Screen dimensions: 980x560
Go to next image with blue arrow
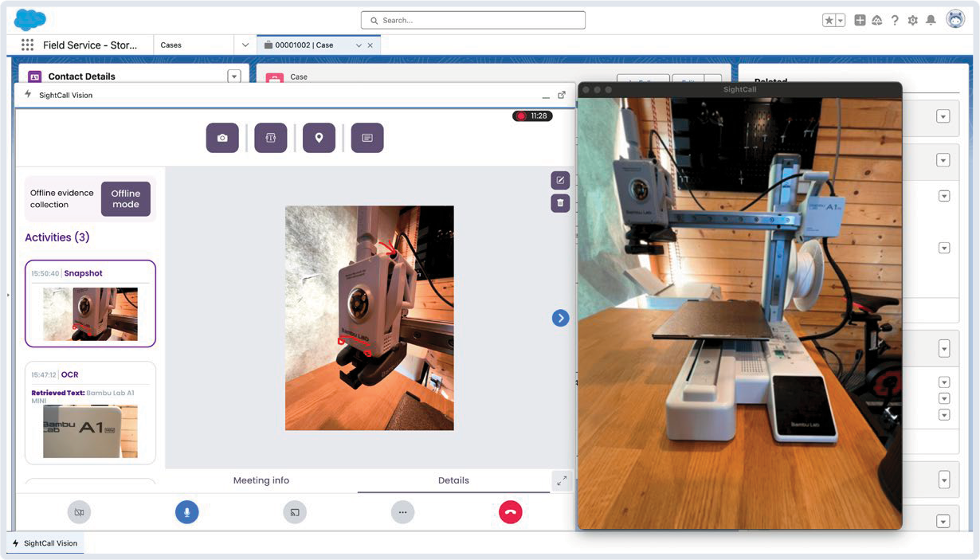560,318
